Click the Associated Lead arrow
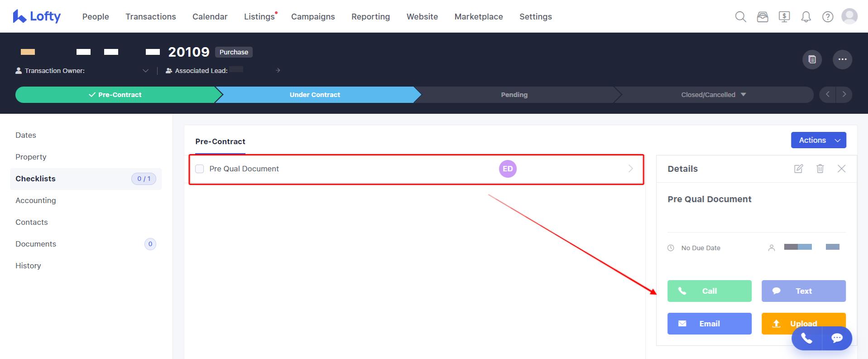 click(x=278, y=70)
